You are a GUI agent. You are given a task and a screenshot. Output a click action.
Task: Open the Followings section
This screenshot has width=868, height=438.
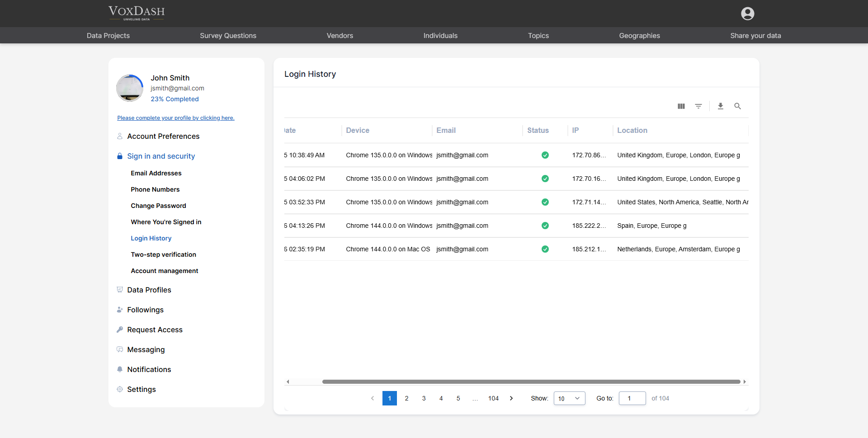coord(145,310)
